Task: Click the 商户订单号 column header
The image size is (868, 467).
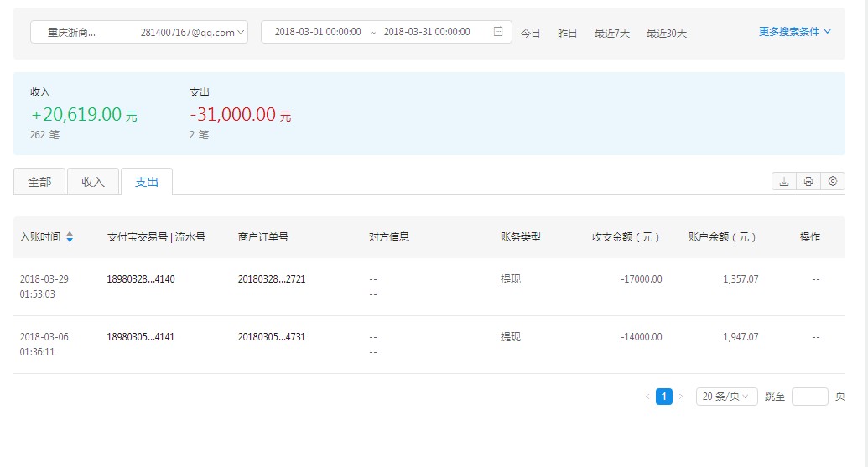Action: [263, 236]
